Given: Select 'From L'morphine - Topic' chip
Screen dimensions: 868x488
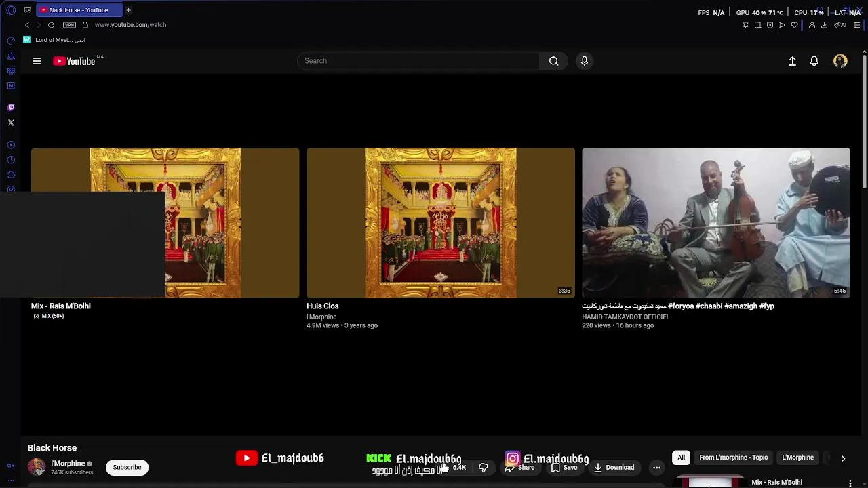Looking at the screenshot, I should (x=733, y=457).
